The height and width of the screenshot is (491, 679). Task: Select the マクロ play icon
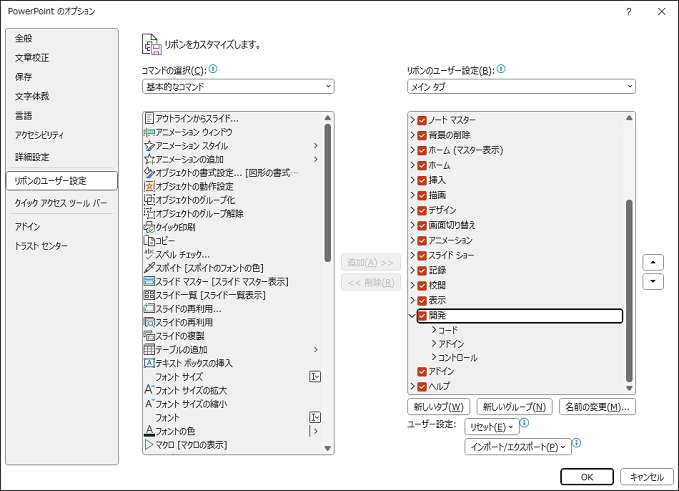[x=149, y=444]
